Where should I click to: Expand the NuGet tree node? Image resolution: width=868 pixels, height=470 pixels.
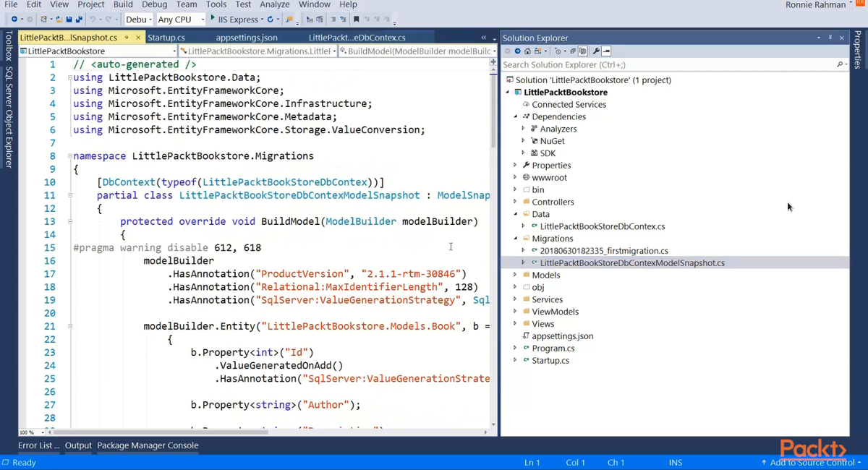[523, 141]
